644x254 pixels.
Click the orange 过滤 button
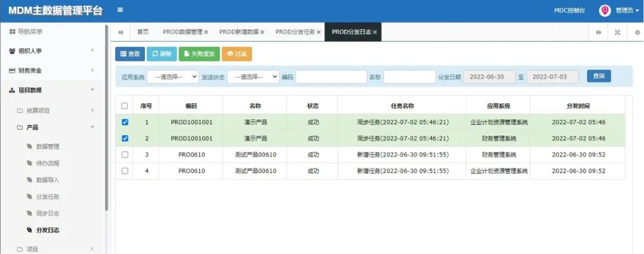point(237,54)
